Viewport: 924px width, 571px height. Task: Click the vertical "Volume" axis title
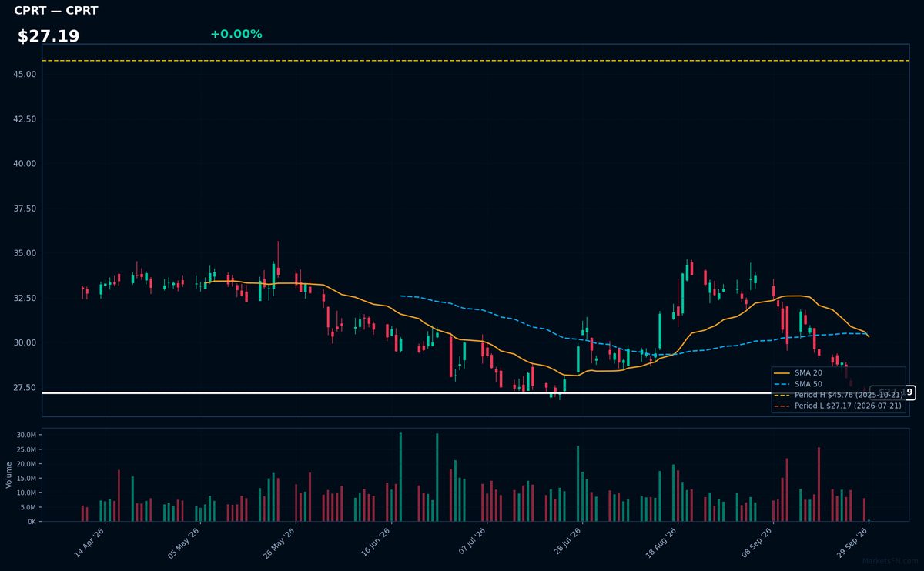point(9,475)
